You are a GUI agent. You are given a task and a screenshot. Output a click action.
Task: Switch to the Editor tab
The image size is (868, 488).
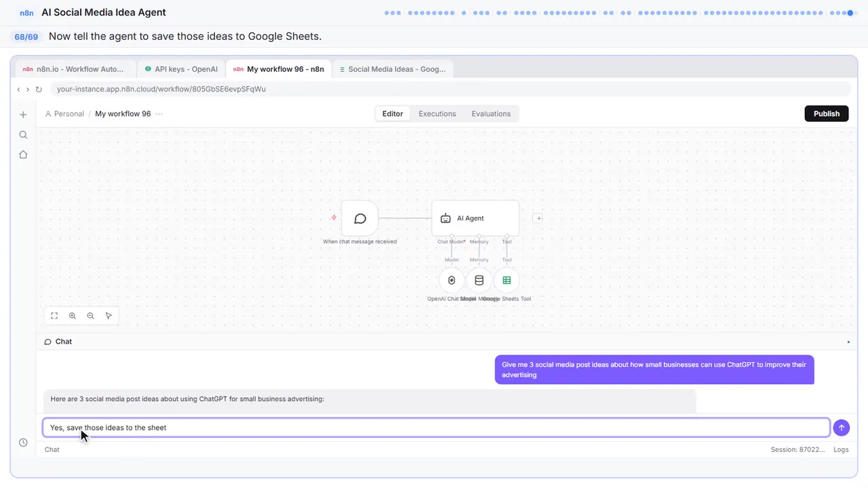click(393, 114)
